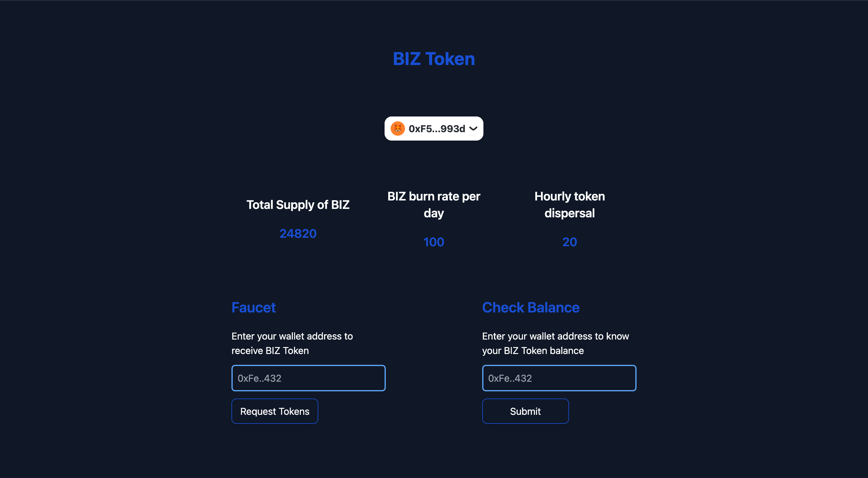Click the Check Balance section heading
The height and width of the screenshot is (478, 868).
(x=531, y=308)
